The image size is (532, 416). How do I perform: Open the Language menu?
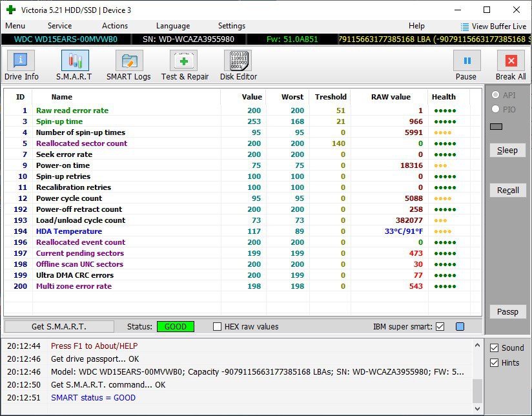172,26
